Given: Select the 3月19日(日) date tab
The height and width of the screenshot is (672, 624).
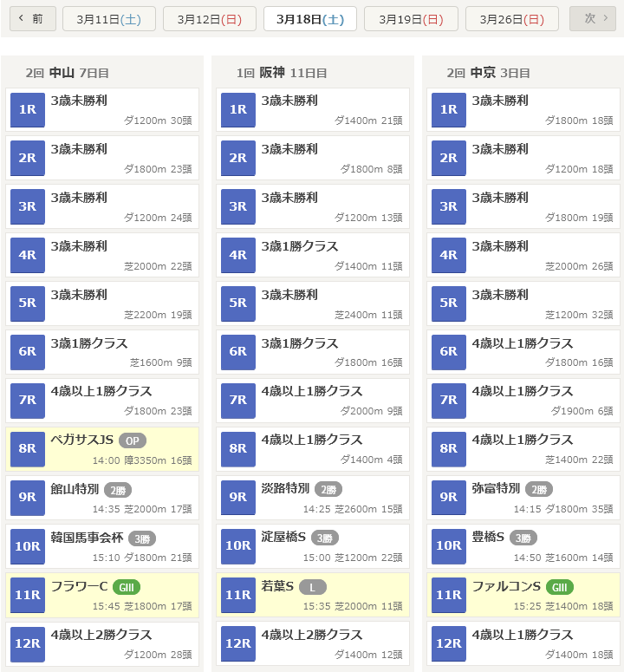Looking at the screenshot, I should (411, 19).
